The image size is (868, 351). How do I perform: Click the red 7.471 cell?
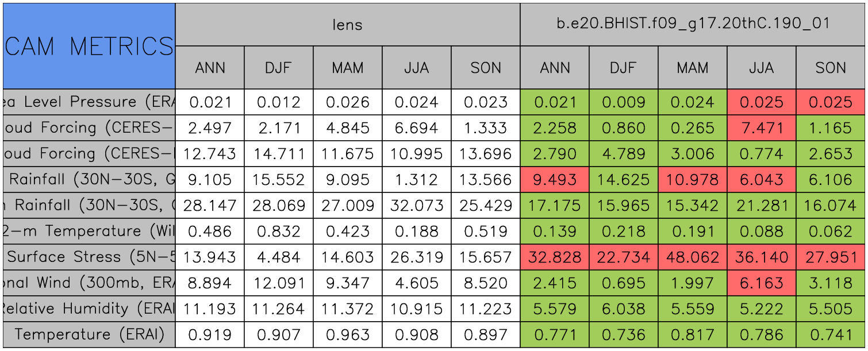click(762, 128)
